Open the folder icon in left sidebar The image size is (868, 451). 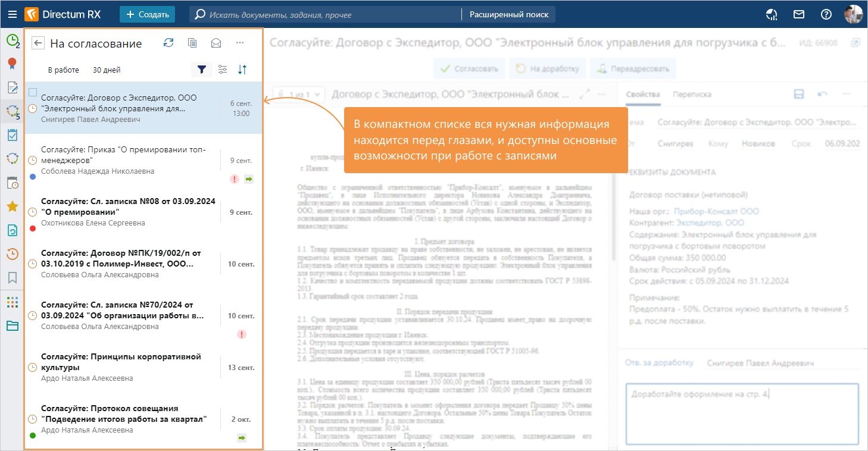(x=13, y=325)
